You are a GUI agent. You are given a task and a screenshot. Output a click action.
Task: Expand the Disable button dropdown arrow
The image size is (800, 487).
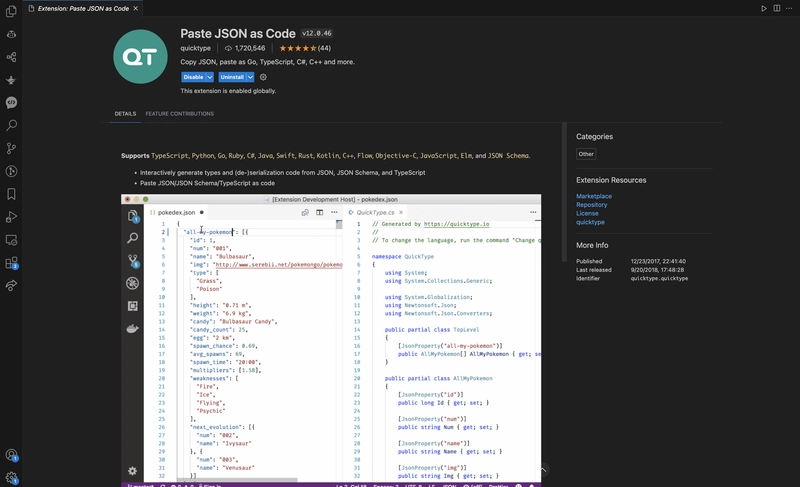[x=210, y=77]
